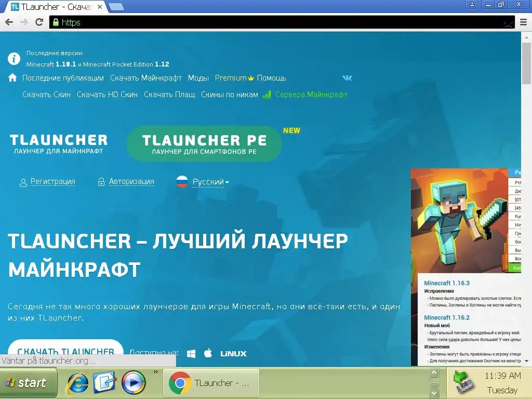Viewport: 532px width, 399px height.
Task: Click the Регистрация link
Action: tap(53, 181)
